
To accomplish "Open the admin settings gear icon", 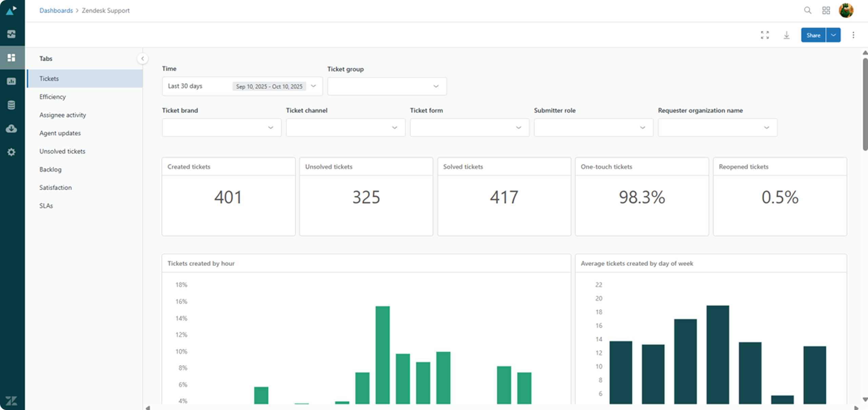I will pos(11,152).
